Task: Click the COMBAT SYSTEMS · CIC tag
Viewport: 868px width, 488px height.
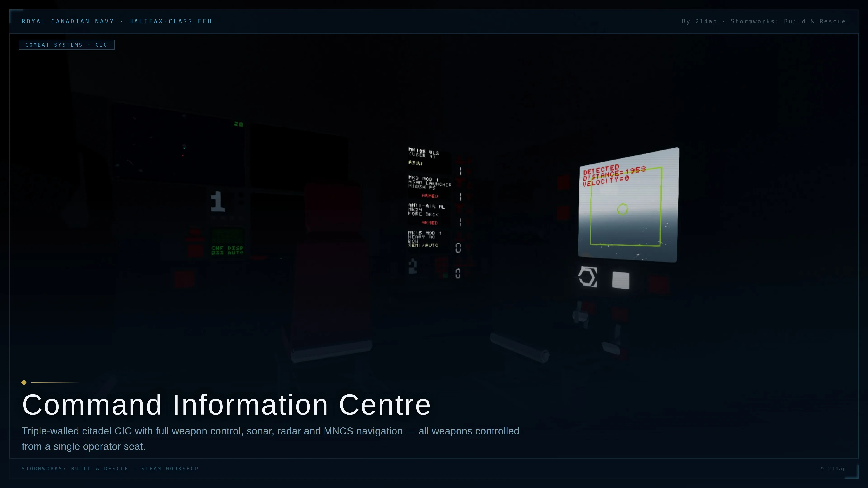Action: click(66, 45)
